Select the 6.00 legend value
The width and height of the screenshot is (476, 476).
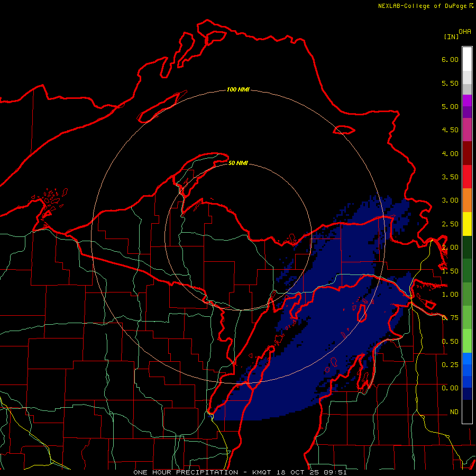pyautogui.click(x=450, y=59)
